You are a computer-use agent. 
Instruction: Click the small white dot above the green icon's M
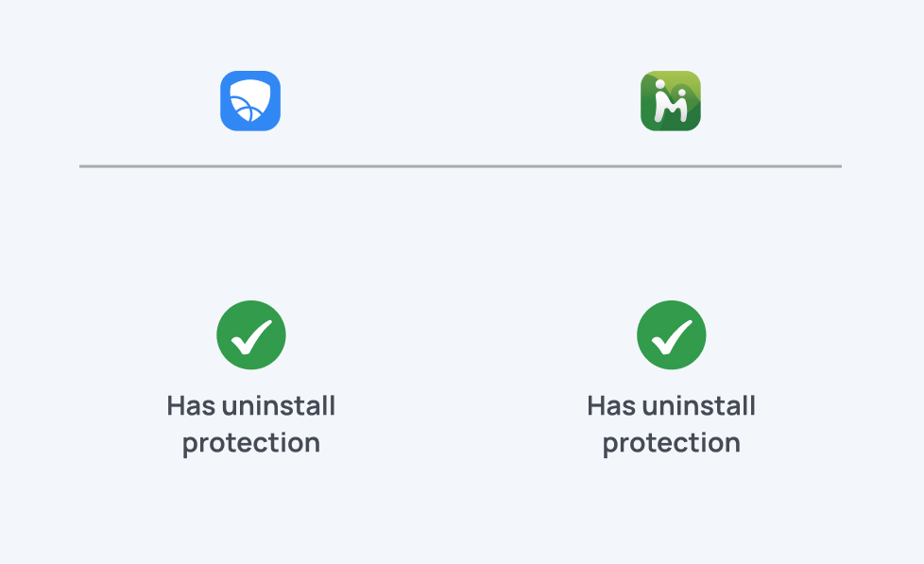click(x=661, y=84)
